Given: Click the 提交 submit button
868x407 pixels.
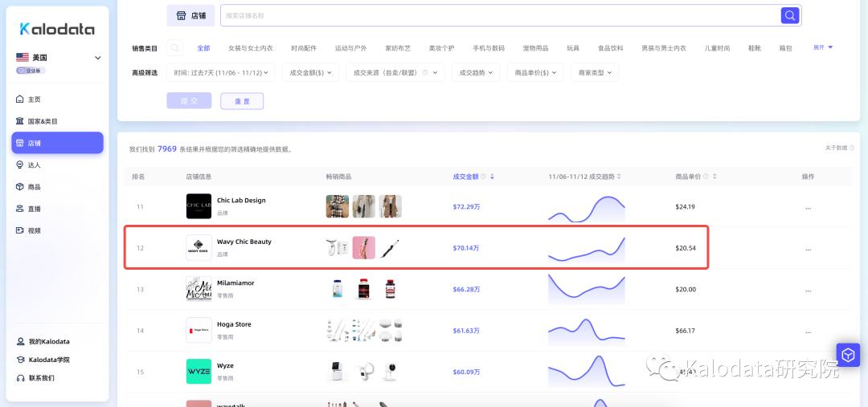Looking at the screenshot, I should click(189, 100).
